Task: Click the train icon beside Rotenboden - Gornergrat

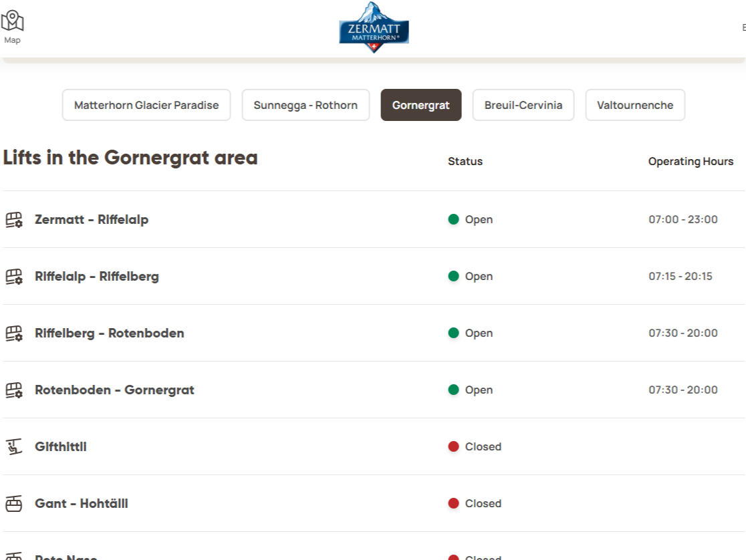Action: point(14,390)
